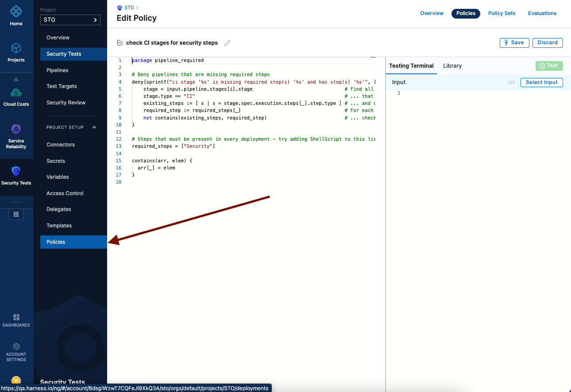Go to Home in the left nav
Image resolution: width=571 pixels, height=392 pixels.
point(16,15)
